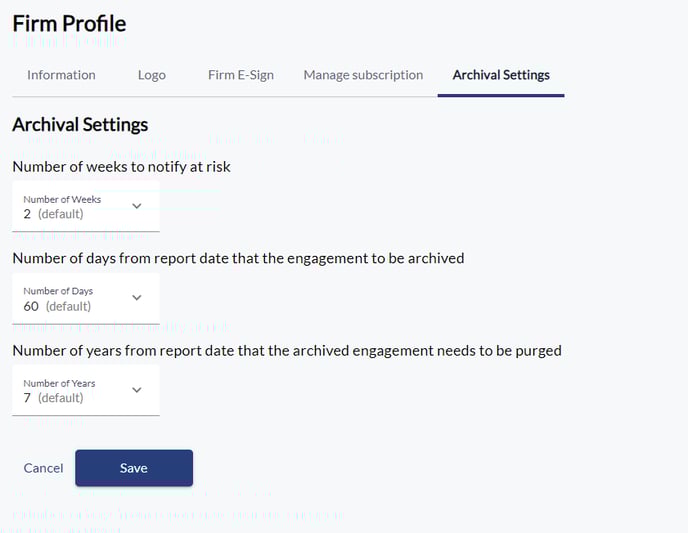Go to the Firm E-Sign tab
This screenshot has height=533, width=688.
pyautogui.click(x=240, y=75)
